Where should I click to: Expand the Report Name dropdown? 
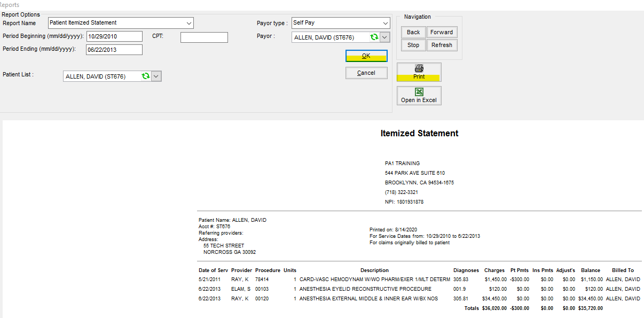[189, 23]
